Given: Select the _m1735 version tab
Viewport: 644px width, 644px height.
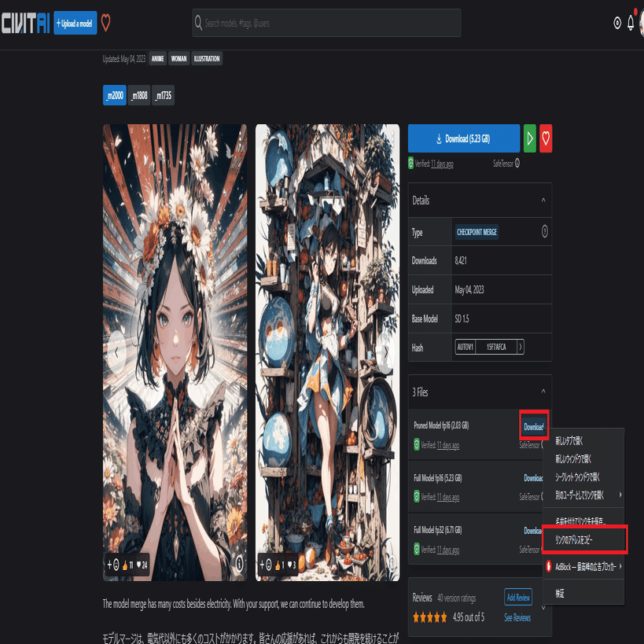Looking at the screenshot, I should 163,95.
